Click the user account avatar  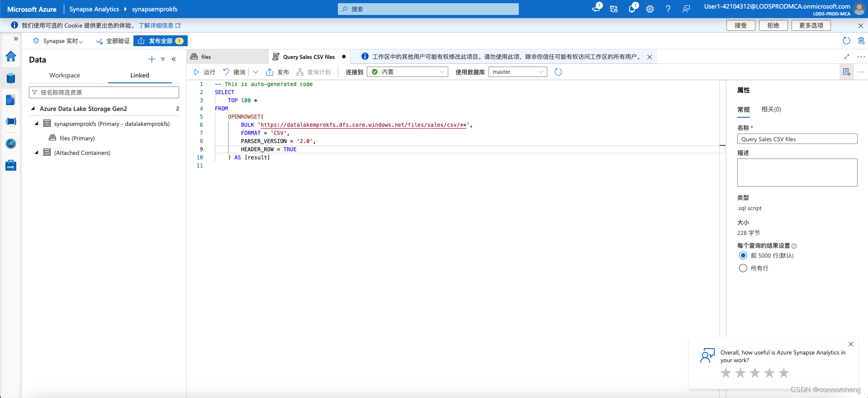tap(859, 9)
